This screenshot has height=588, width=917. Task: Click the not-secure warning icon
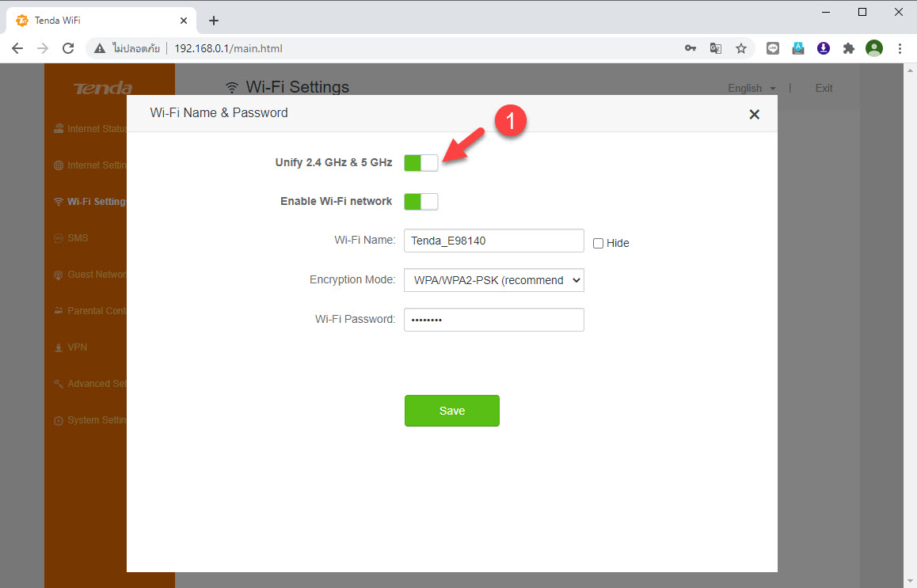[x=100, y=48]
